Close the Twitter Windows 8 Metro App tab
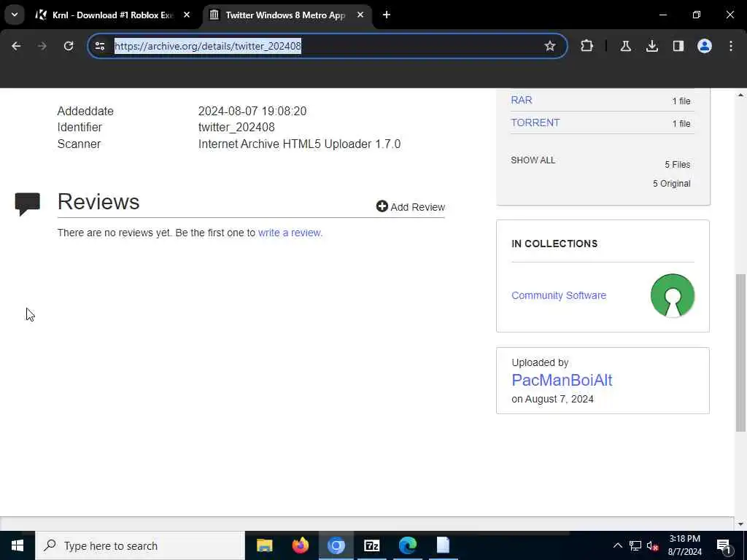This screenshot has width=747, height=560. pyautogui.click(x=360, y=15)
